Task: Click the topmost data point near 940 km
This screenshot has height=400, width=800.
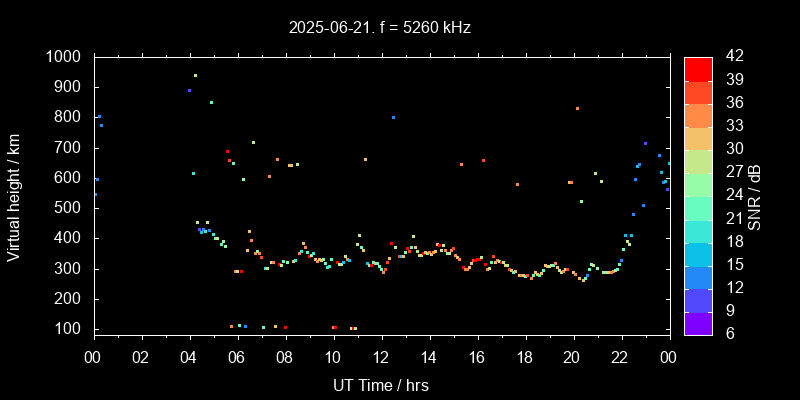Action: [195, 75]
